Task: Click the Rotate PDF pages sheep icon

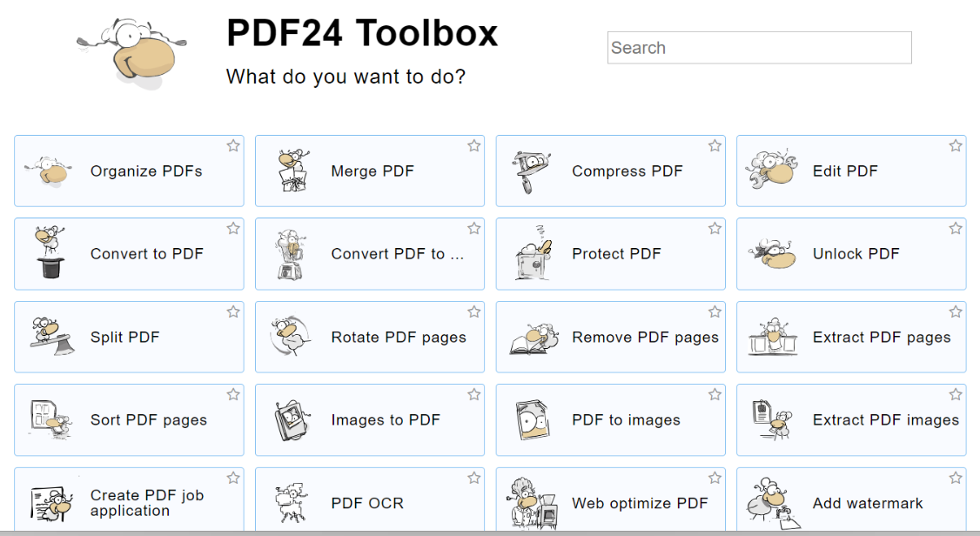Action: click(x=290, y=336)
